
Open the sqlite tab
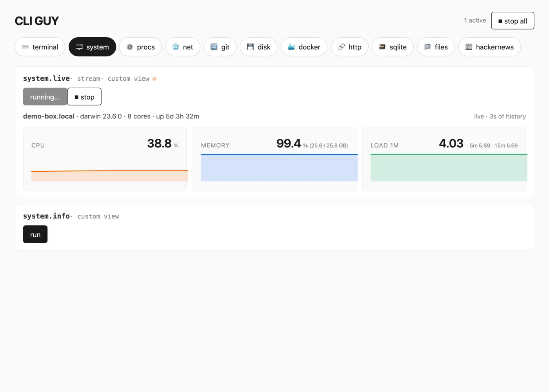[393, 47]
